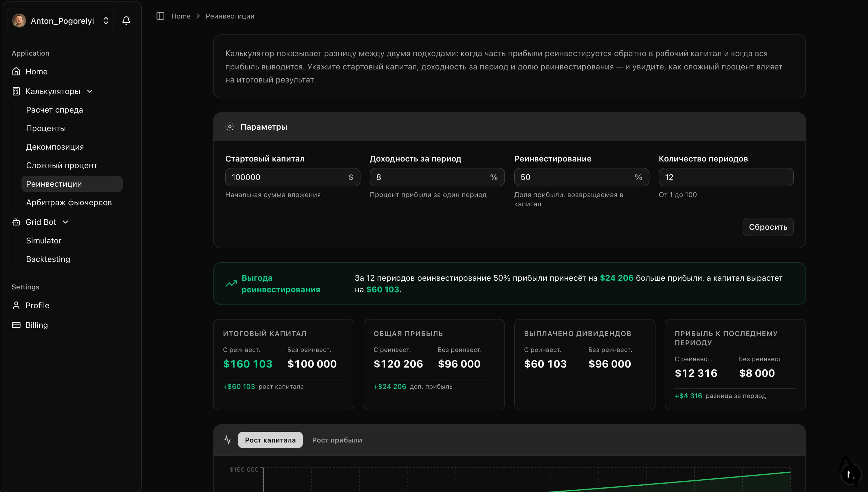Click the $8 000 last period value
Image resolution: width=868 pixels, height=492 pixels.
pos(757,373)
